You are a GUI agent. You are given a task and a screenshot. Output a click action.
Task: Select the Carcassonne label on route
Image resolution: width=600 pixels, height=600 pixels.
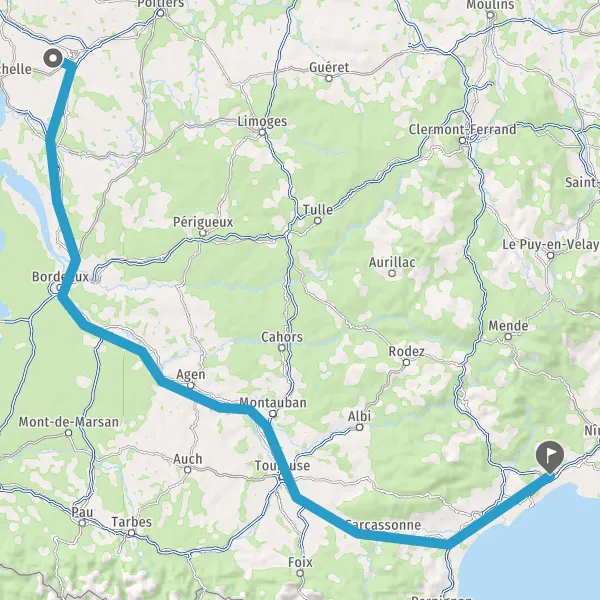tap(383, 525)
